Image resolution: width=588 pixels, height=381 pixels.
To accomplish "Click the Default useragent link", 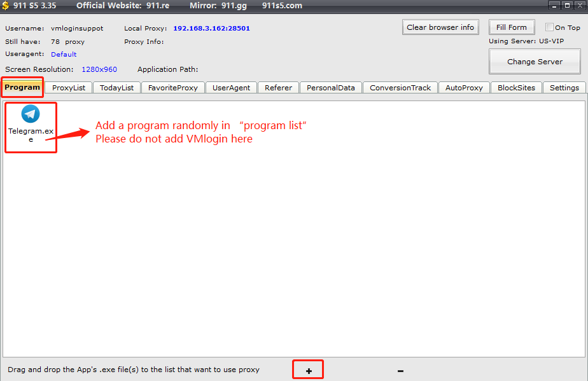I will point(64,55).
